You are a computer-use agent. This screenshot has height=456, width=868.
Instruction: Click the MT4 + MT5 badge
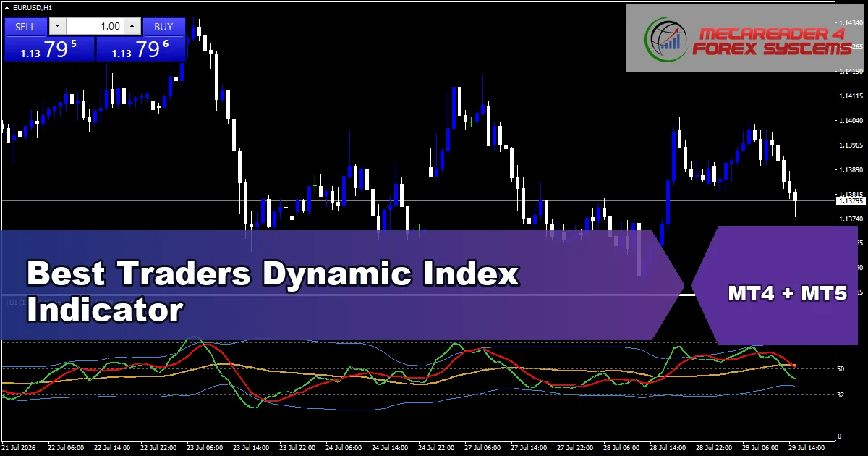(x=787, y=293)
